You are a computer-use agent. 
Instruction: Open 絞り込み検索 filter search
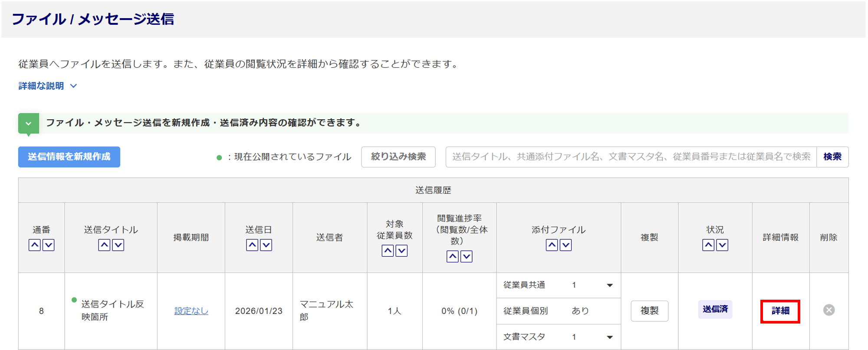[398, 157]
